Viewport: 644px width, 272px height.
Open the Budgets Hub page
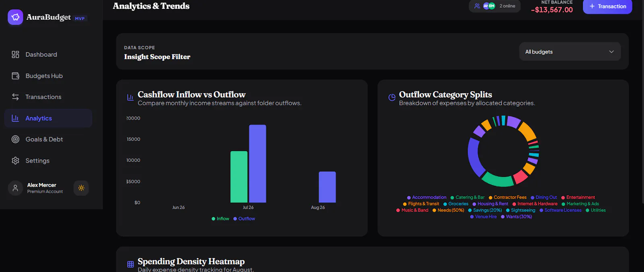[x=48, y=76]
